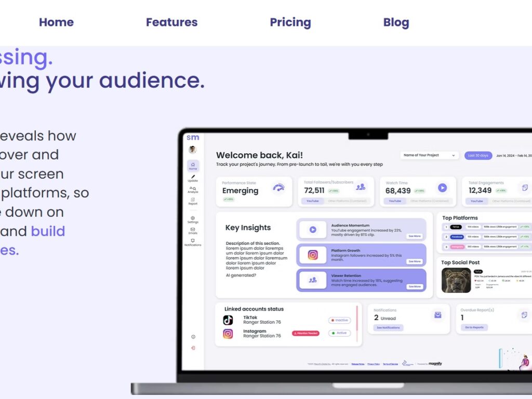The image size is (532, 399).
Task: Click the 'build' purple highlighted word
Action: coord(48,231)
